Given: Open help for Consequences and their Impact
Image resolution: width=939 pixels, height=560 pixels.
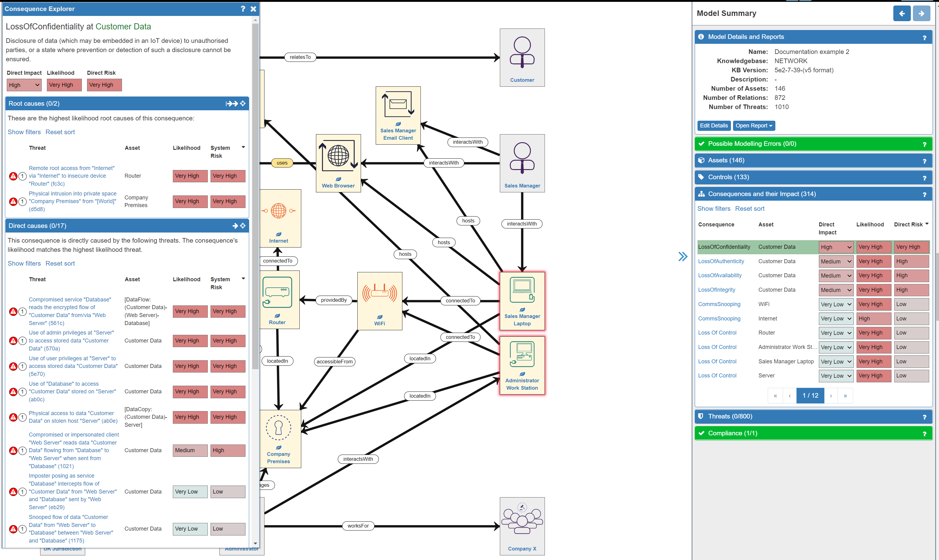Looking at the screenshot, I should [x=924, y=195].
